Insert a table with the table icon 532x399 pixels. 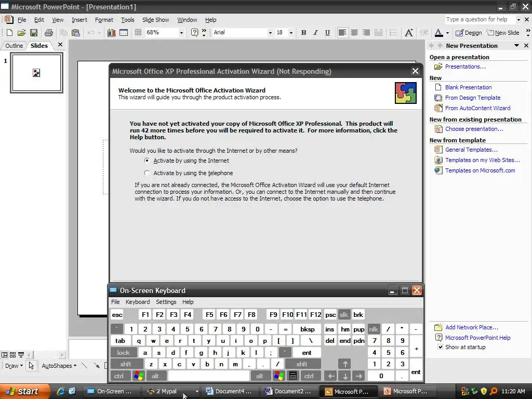click(x=124, y=33)
